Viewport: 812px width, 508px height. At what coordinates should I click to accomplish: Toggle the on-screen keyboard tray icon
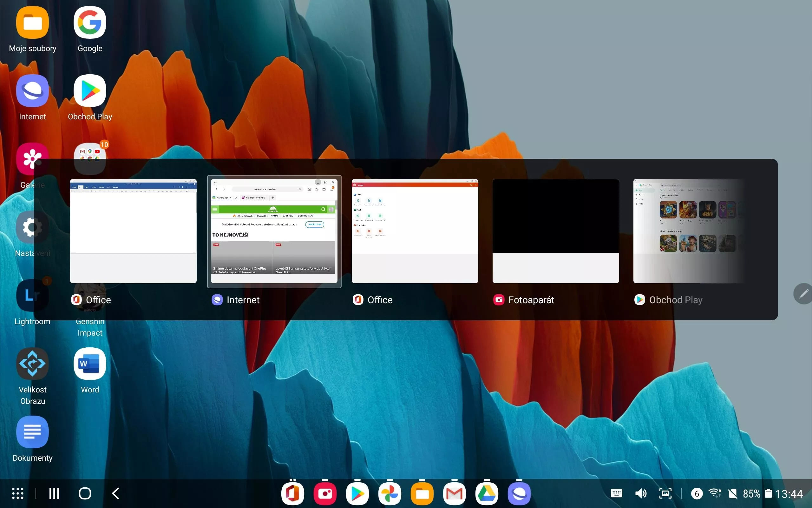616,493
